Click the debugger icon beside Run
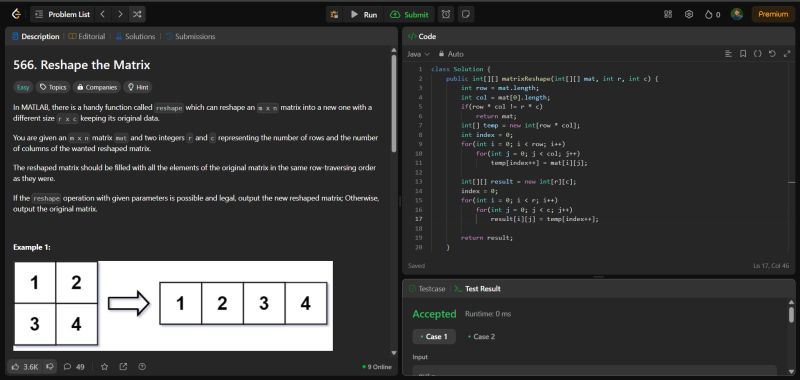Image resolution: width=800 pixels, height=380 pixels. (x=334, y=15)
